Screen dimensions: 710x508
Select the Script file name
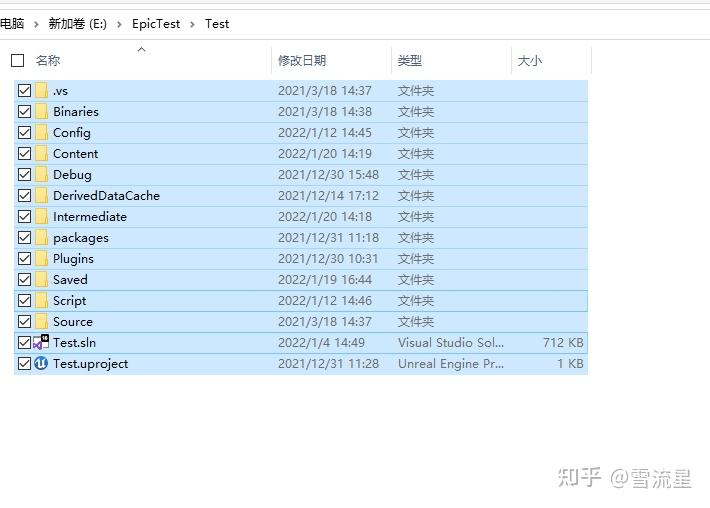tap(69, 301)
